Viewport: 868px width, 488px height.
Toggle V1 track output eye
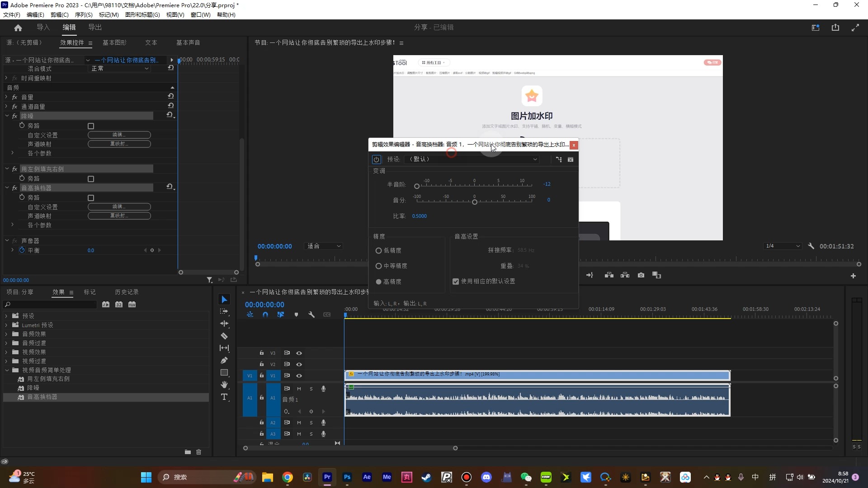tap(299, 376)
